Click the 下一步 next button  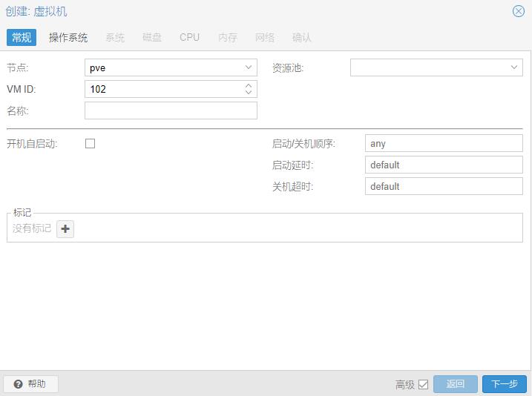point(505,383)
